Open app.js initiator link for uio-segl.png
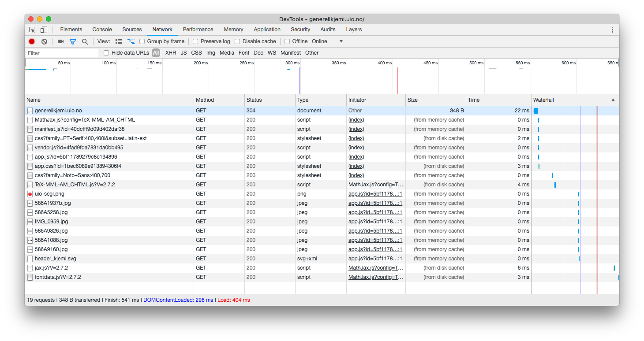The width and height of the screenshot is (644, 341). coord(375,194)
